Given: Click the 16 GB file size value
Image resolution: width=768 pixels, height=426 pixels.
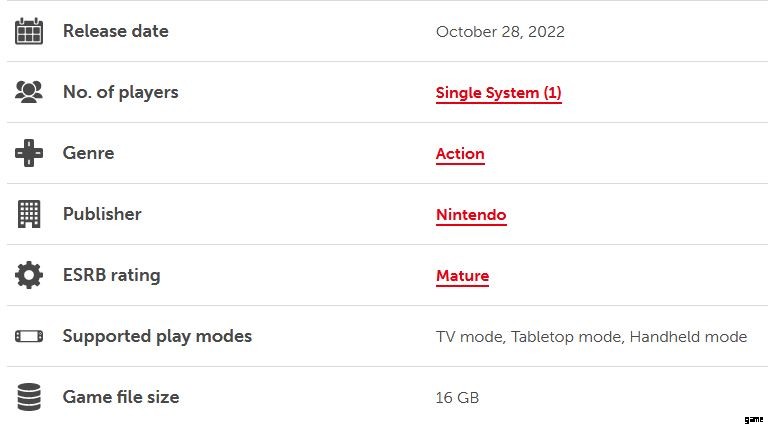Looking at the screenshot, I should (x=457, y=398).
